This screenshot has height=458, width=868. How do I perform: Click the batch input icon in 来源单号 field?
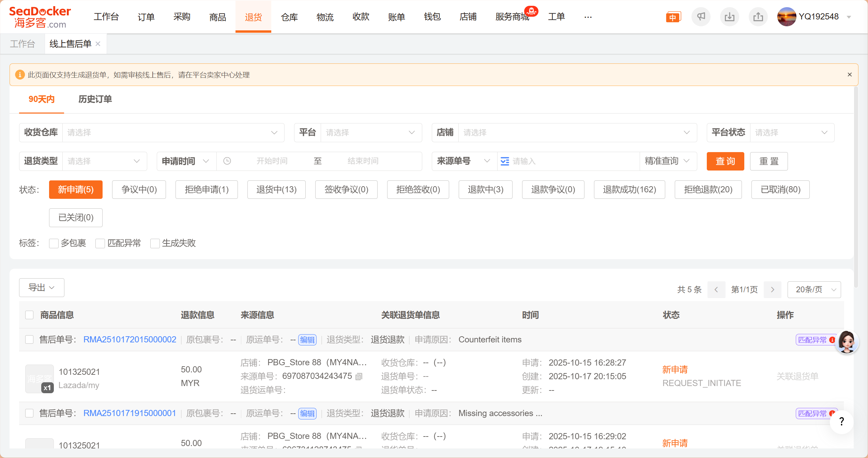[505, 161]
